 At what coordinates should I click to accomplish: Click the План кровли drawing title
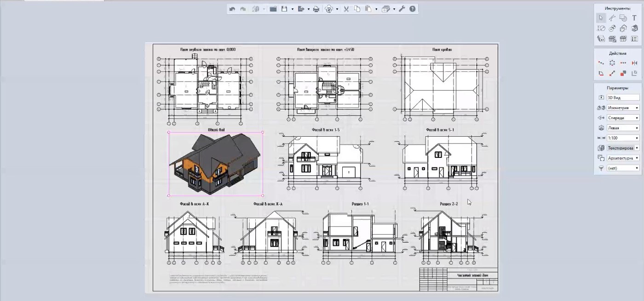(442, 49)
